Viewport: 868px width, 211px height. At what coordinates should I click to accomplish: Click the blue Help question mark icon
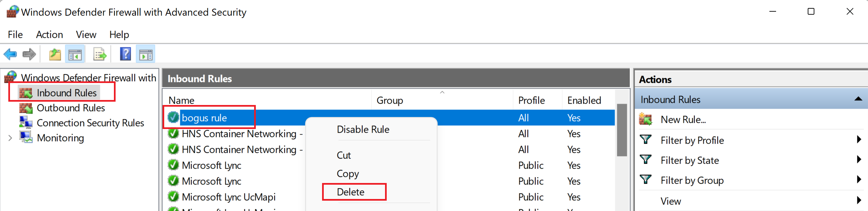[125, 54]
